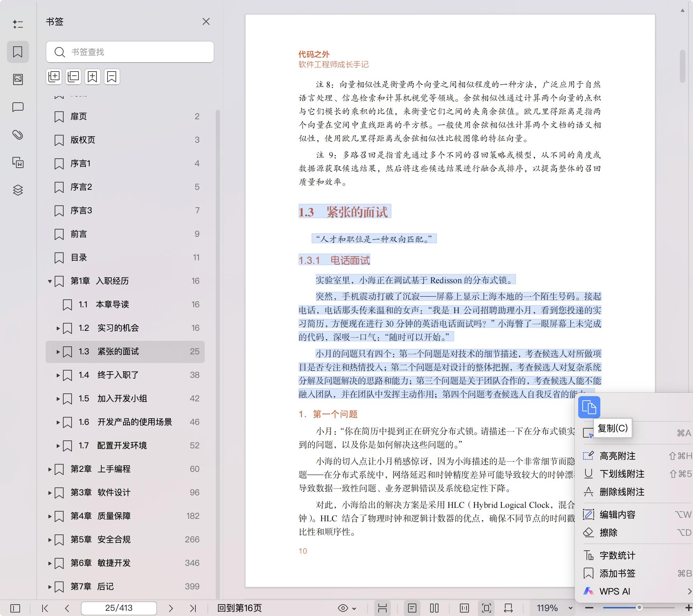Expand 第2章 上手编程 bookmark
This screenshot has height=616, width=693.
50,469
